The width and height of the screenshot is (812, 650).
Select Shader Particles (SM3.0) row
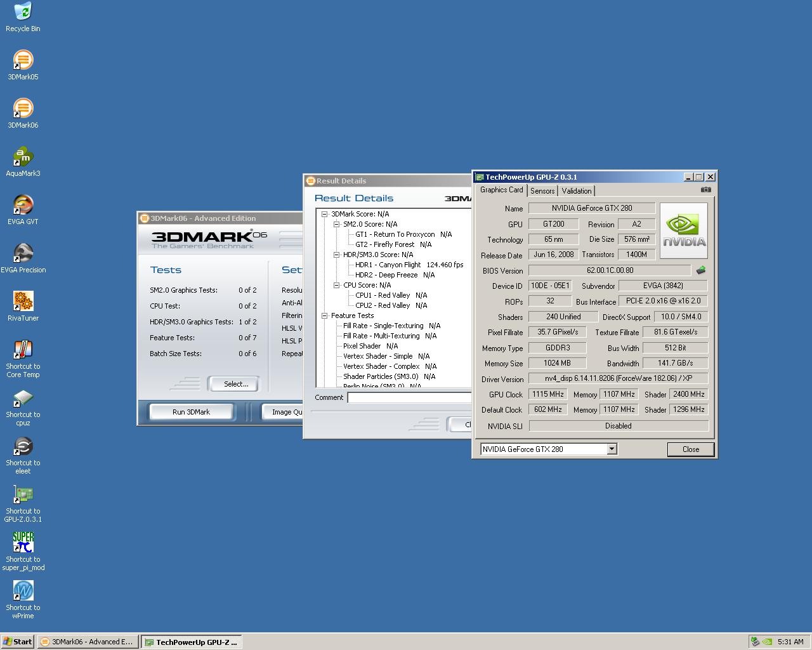pos(390,376)
